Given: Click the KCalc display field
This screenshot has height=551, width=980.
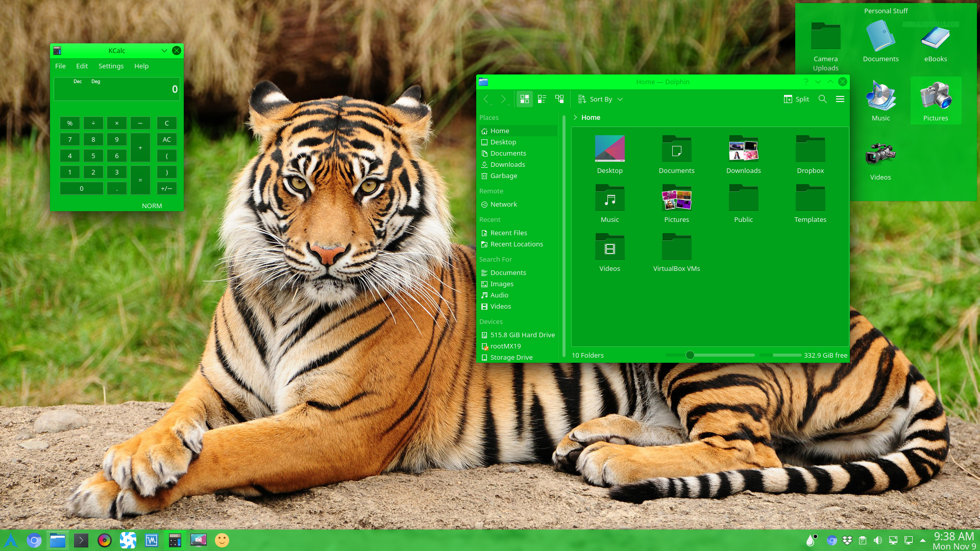Looking at the screenshot, I should 117,89.
